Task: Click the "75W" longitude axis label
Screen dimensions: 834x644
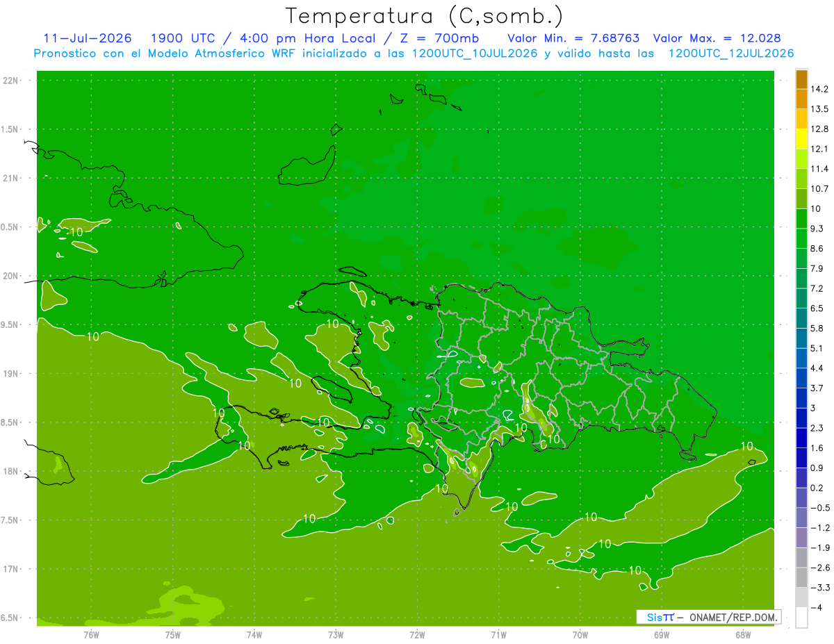Action: click(173, 634)
